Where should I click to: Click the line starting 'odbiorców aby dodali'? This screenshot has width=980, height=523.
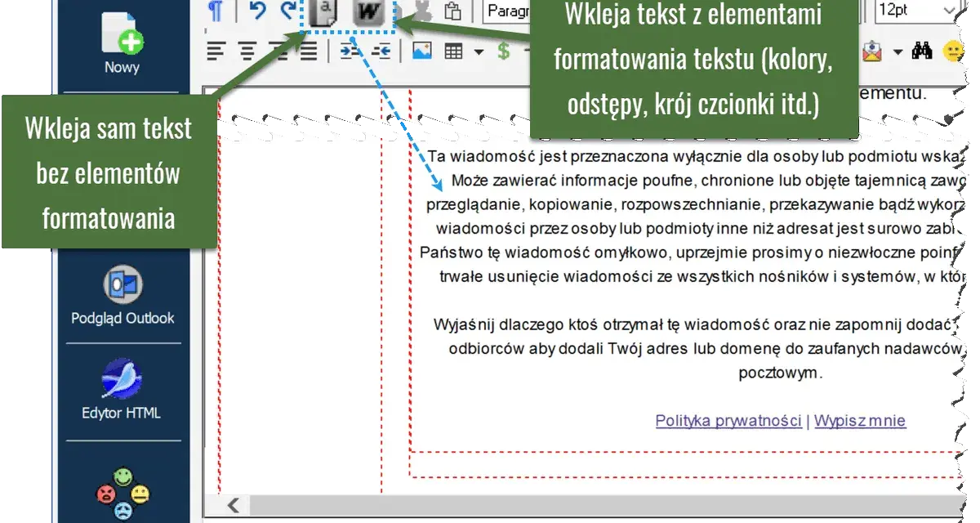tap(707, 349)
